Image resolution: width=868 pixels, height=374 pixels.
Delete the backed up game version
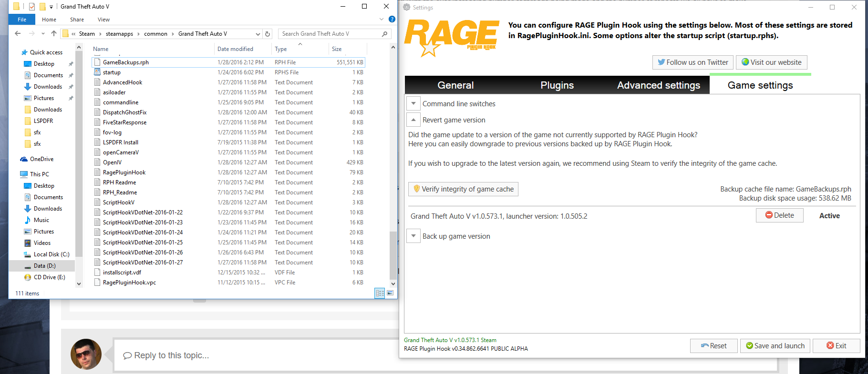click(779, 215)
